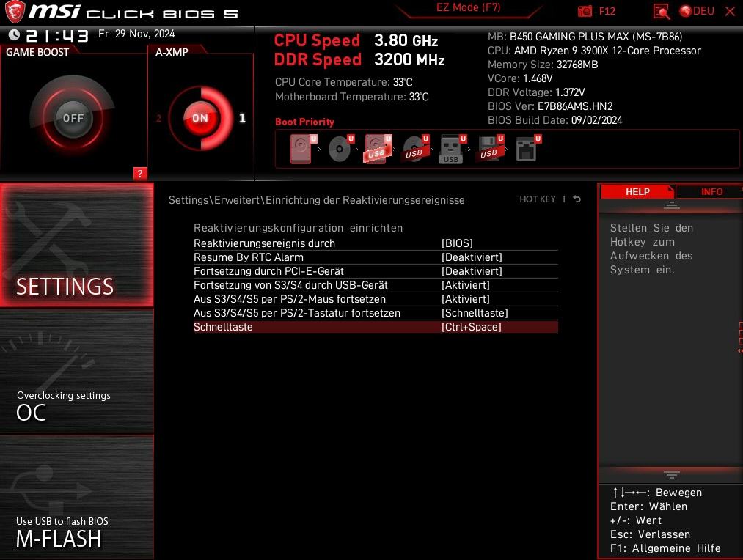Click the 21:43 system time
Screen dimensions: 743x560
point(57,35)
